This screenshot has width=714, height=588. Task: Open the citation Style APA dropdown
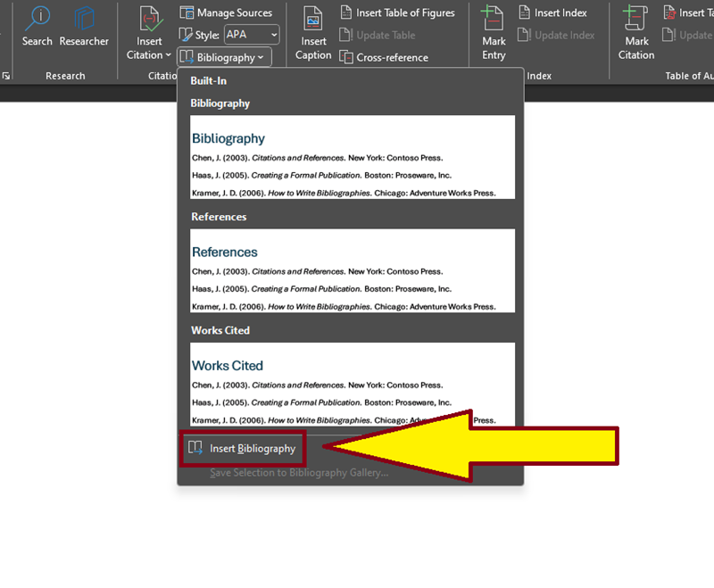coord(251,35)
